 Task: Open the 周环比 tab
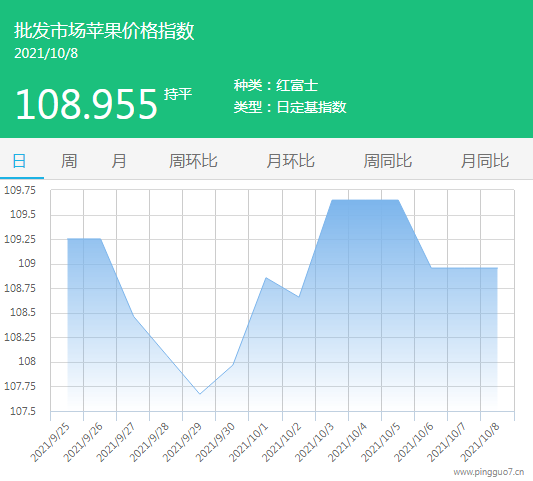(x=193, y=161)
